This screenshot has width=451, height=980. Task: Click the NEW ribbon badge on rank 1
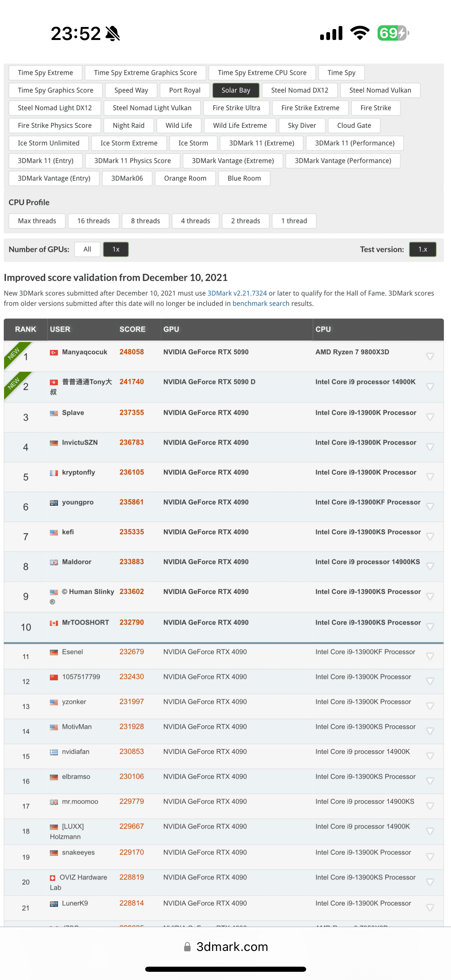[x=14, y=353]
